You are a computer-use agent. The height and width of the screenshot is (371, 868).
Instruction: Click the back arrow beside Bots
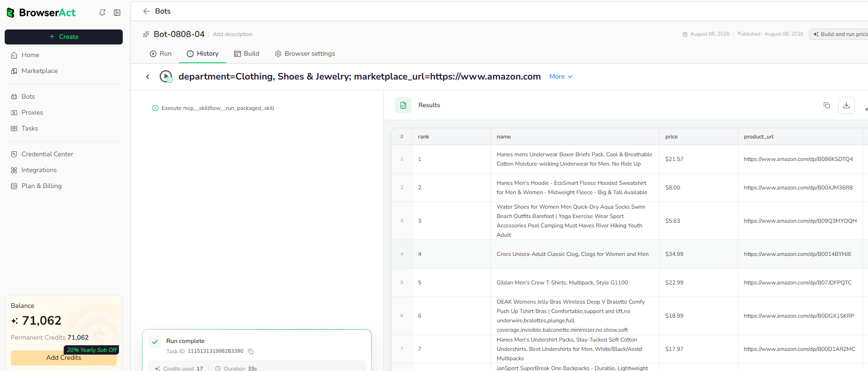[x=147, y=11]
